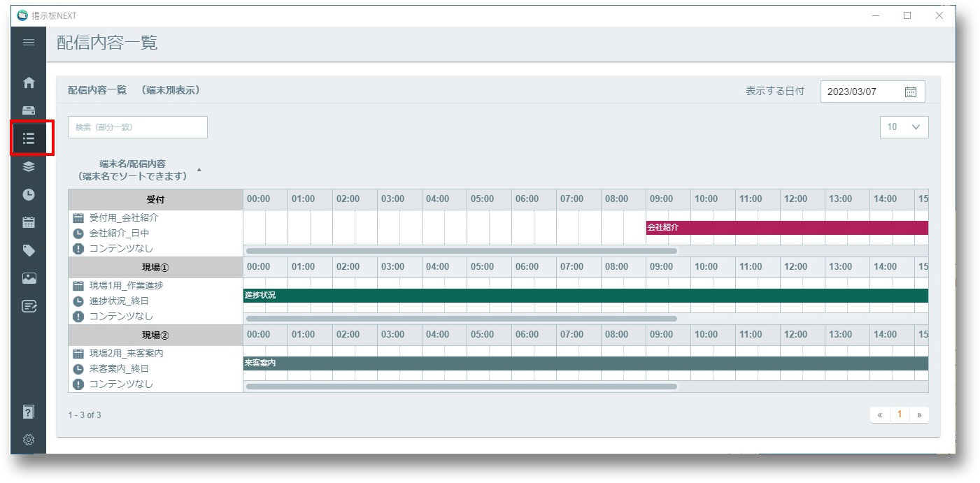Go to Home via sidebar icon
980x483 pixels.
pos(29,82)
